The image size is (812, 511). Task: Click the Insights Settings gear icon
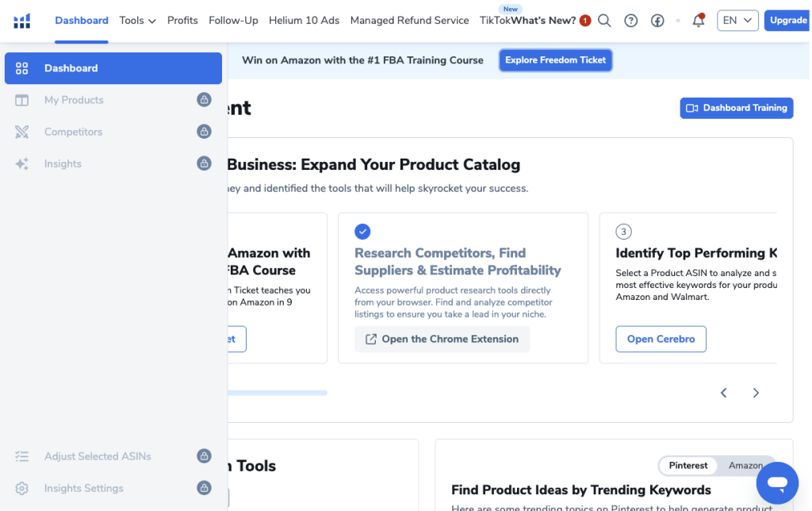click(x=21, y=488)
